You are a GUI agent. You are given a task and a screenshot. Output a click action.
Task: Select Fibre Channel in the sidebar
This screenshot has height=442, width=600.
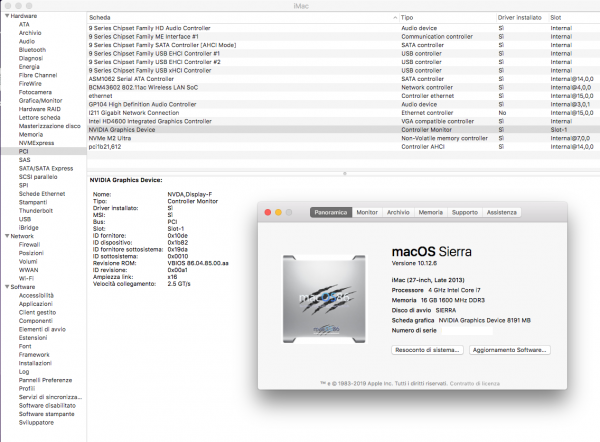[38, 75]
